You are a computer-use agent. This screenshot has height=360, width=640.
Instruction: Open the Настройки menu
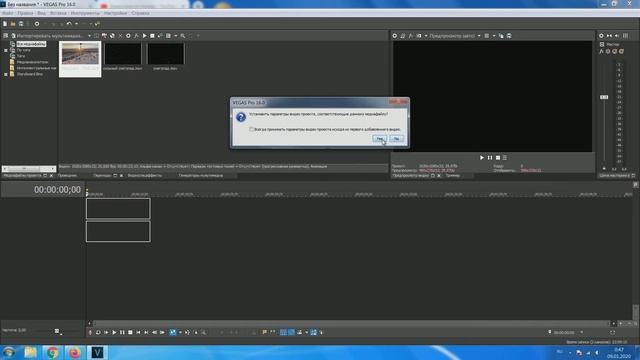tap(115, 13)
